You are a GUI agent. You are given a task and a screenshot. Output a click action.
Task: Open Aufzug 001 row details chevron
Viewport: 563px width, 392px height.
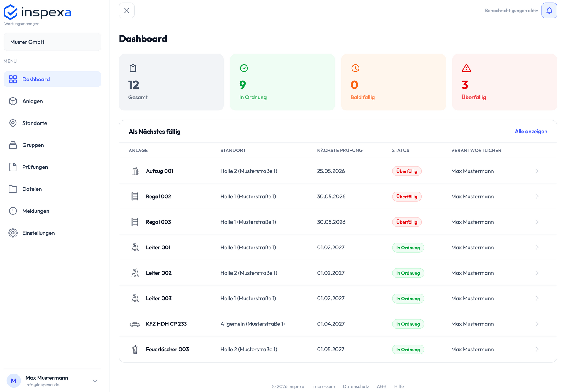[537, 171]
